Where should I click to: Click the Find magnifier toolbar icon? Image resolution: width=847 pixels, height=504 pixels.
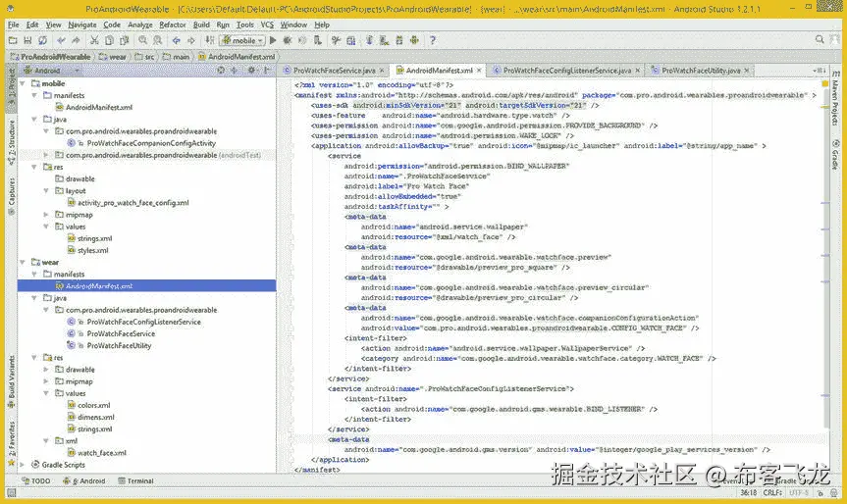tap(142, 40)
